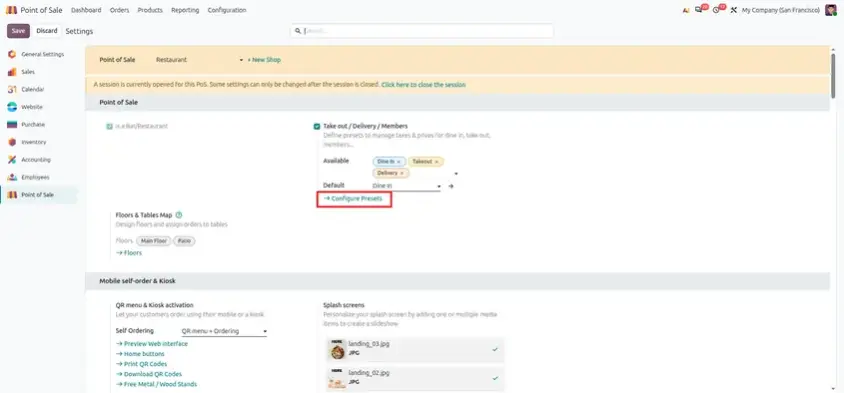Open the Orders menu
The height and width of the screenshot is (393, 844).
119,10
